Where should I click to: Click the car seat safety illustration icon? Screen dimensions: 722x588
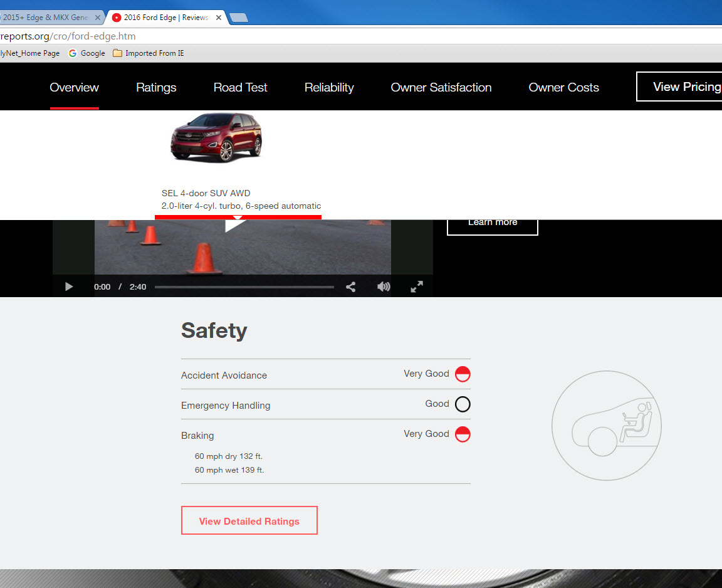[x=607, y=426]
